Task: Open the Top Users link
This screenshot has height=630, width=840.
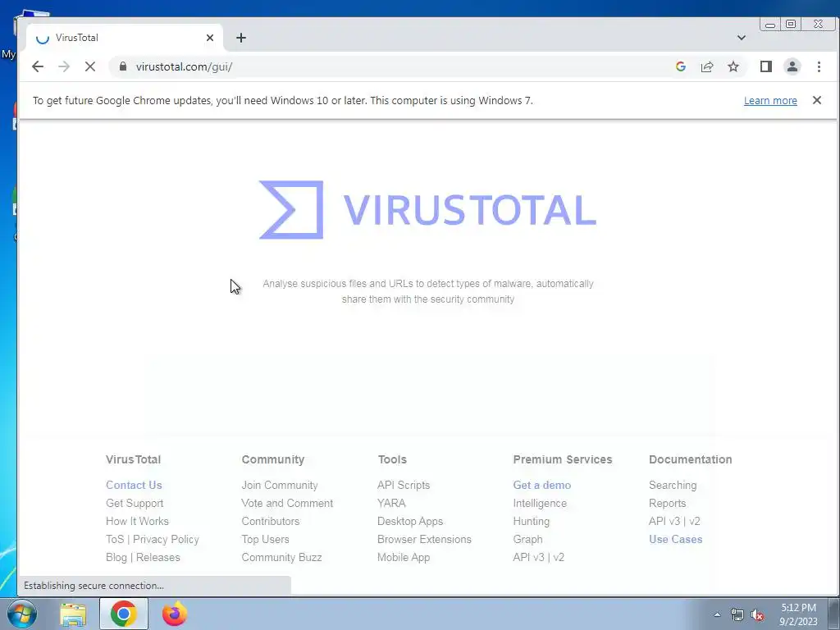Action: tap(265, 540)
